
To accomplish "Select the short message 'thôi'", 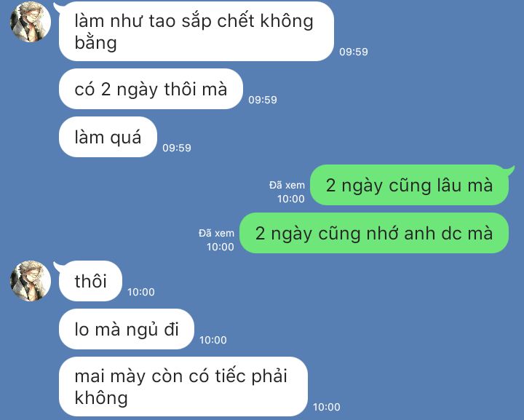I will (x=90, y=281).
